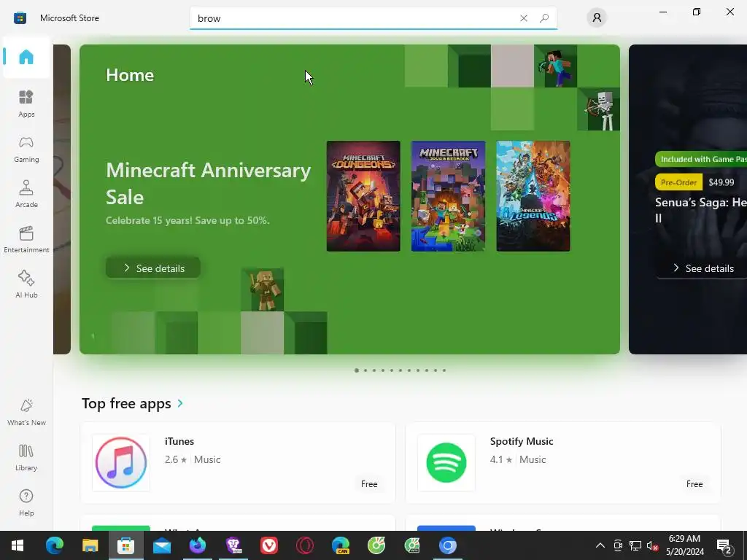Image resolution: width=747 pixels, height=560 pixels.
Task: Click 'Celebrate 15 years! Save up to 50%.' text
Action: (187, 220)
